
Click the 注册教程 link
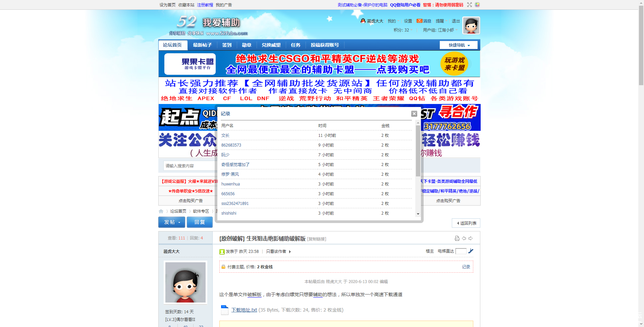205,5
